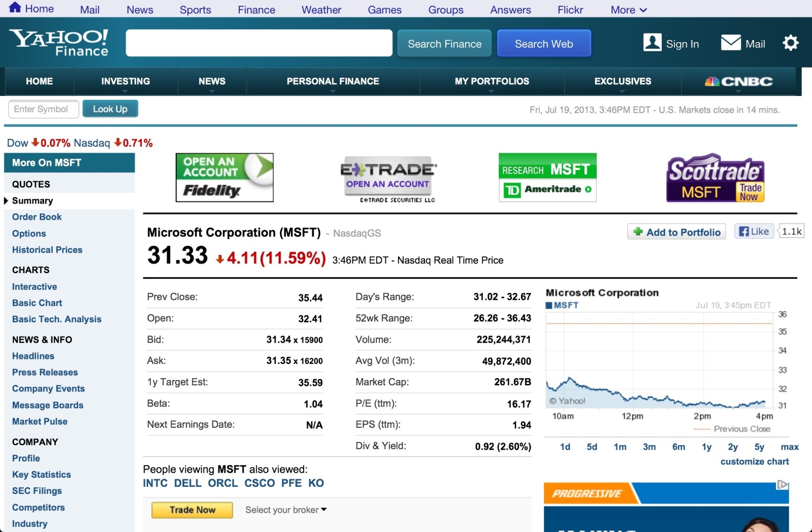Viewport: 812px width, 532px height.
Task: Click the Sign In person icon
Action: [652, 43]
